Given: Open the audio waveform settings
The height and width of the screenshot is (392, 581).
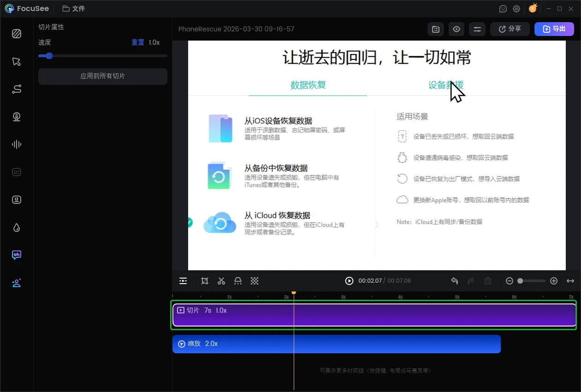Looking at the screenshot, I should click(17, 144).
